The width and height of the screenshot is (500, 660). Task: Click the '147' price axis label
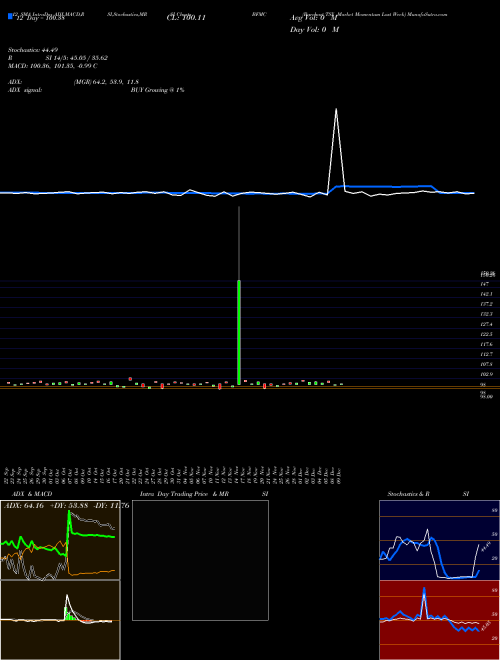tap(485, 285)
